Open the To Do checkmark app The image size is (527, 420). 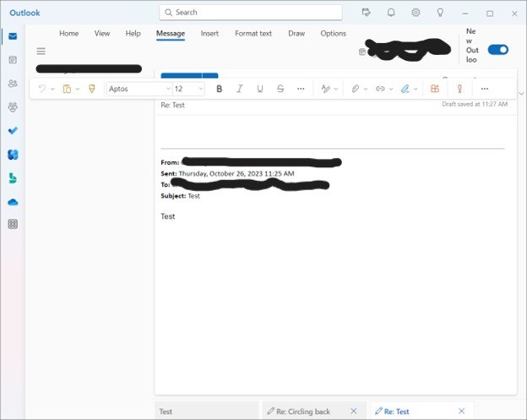pos(13,130)
